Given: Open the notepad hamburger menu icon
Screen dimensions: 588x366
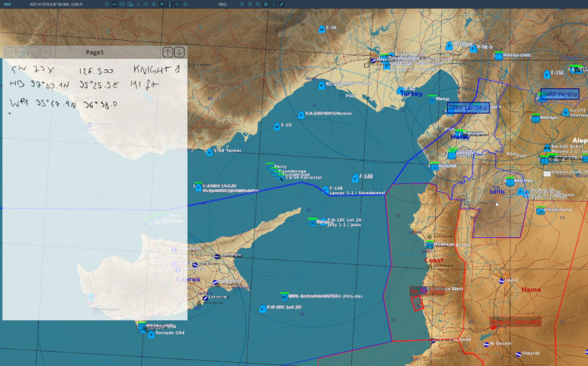Looking at the screenshot, I should click(x=10, y=52).
